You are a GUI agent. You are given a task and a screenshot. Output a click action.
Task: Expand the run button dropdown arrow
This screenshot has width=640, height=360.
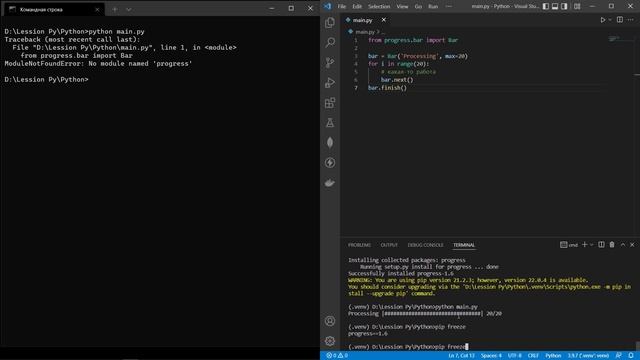click(x=610, y=20)
